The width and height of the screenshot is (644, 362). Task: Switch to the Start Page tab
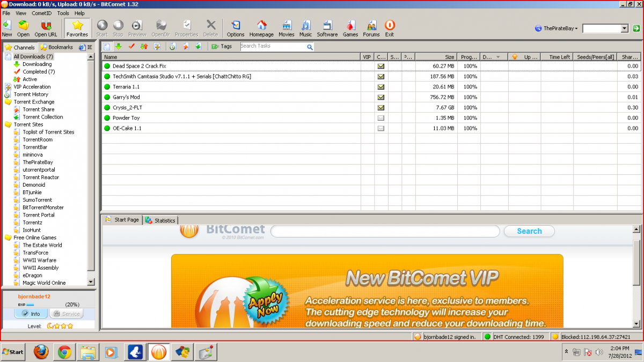pos(122,220)
